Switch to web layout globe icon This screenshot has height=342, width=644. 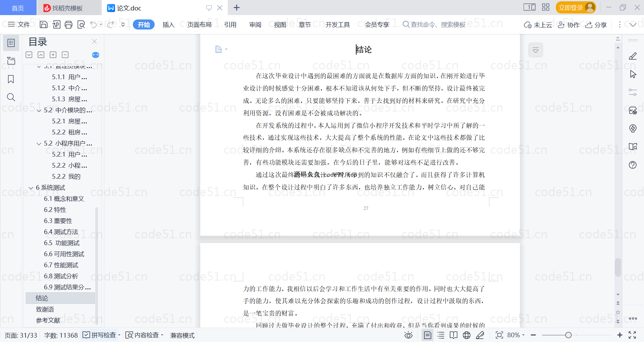click(x=467, y=335)
